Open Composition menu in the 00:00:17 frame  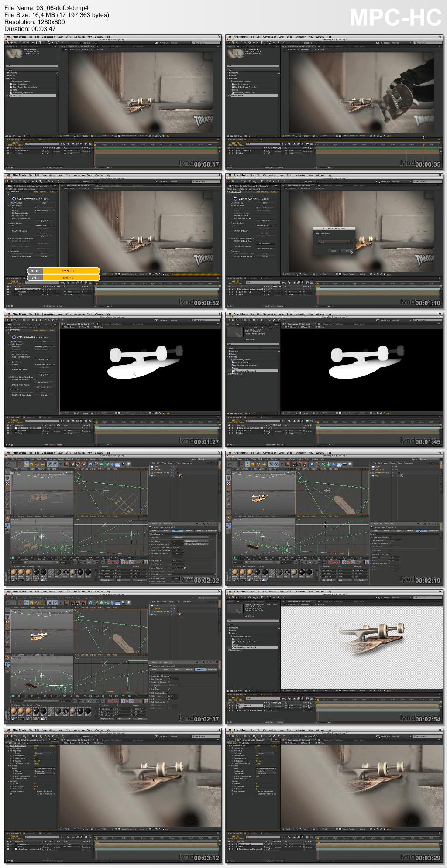click(x=48, y=37)
